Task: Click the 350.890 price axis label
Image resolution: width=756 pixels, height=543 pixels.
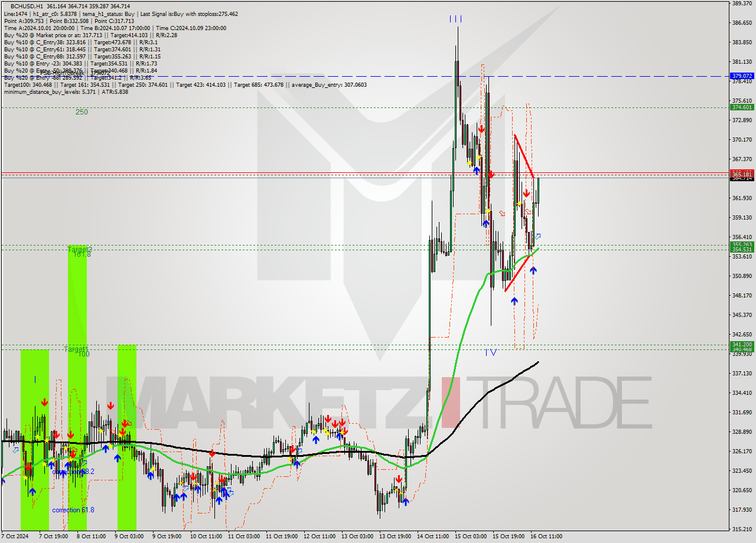Action: pos(742,276)
